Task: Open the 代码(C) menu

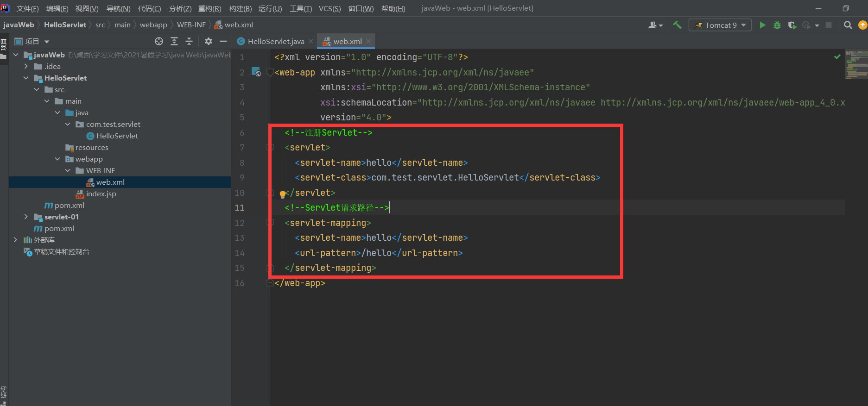Action: 149,8
